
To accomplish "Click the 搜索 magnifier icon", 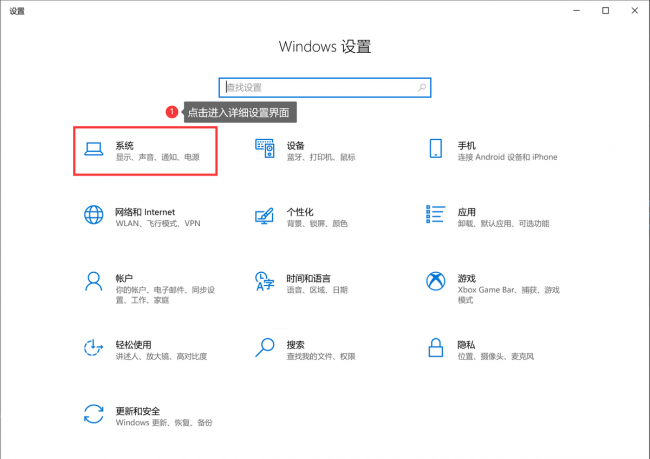I will (264, 348).
